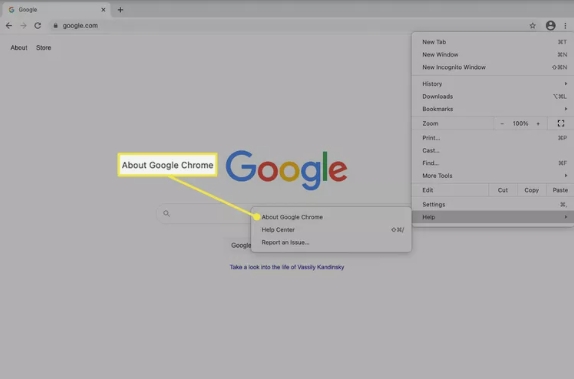Image resolution: width=574 pixels, height=379 pixels.
Task: Choose Find… from menu
Action: (x=493, y=163)
